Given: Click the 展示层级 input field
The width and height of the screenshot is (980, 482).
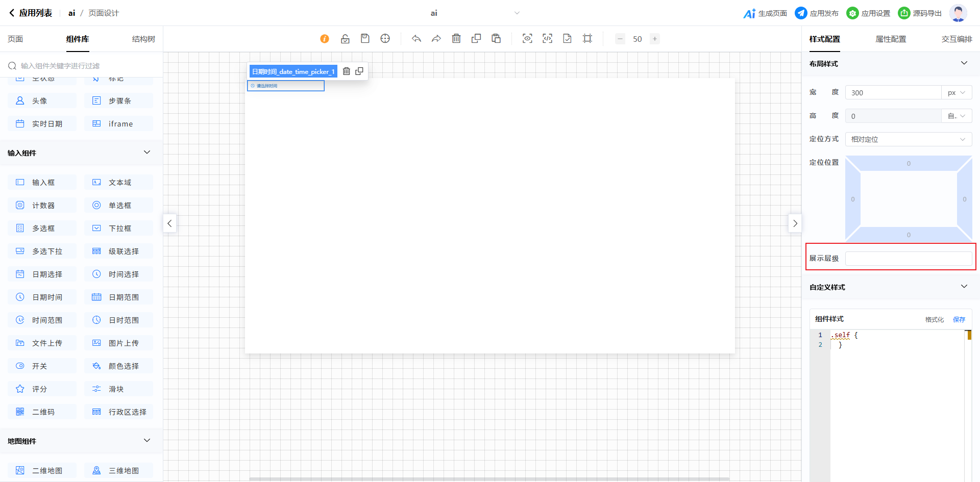Looking at the screenshot, I should 908,259.
